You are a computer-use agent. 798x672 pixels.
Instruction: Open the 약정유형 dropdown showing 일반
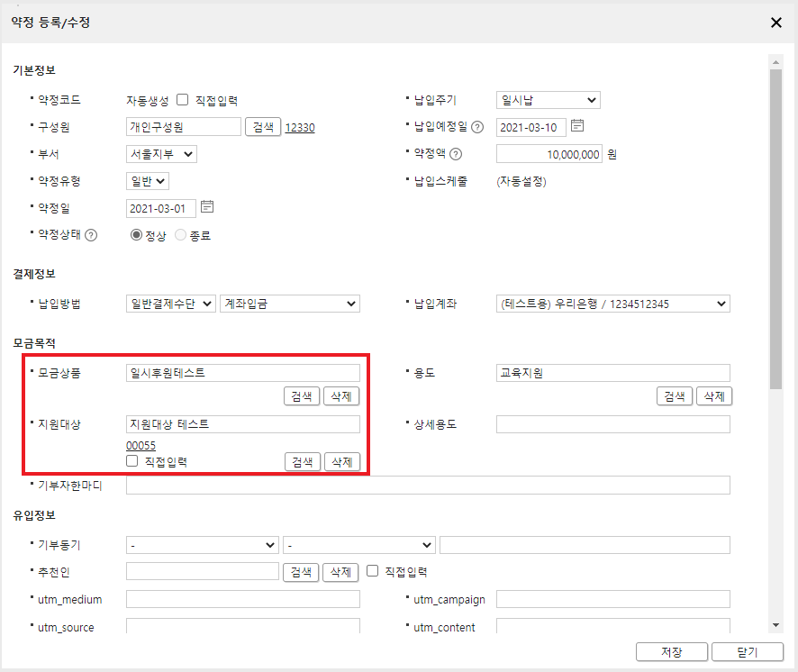148,181
